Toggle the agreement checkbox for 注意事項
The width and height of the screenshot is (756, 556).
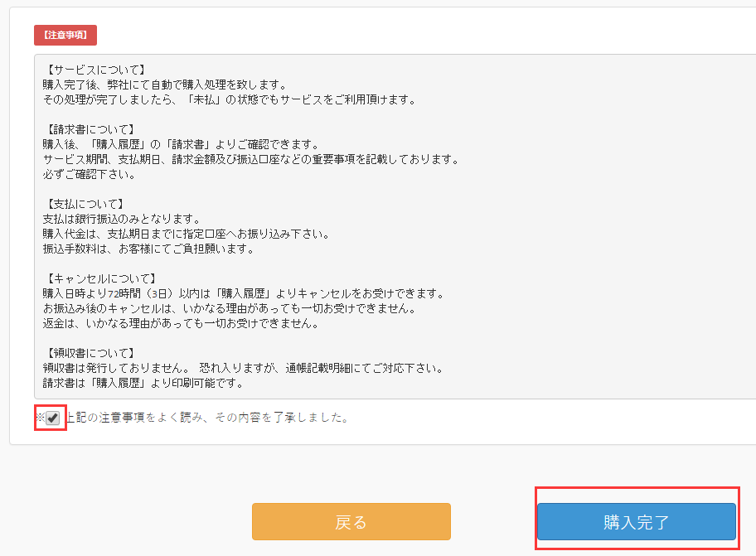tap(52, 418)
